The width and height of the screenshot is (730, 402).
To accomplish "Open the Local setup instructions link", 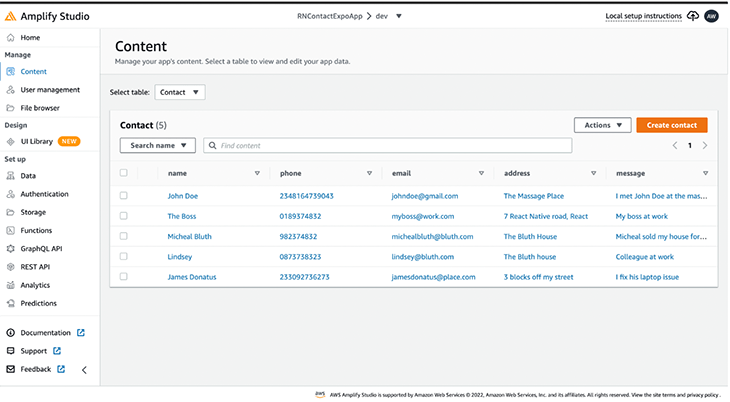I will coord(643,16).
